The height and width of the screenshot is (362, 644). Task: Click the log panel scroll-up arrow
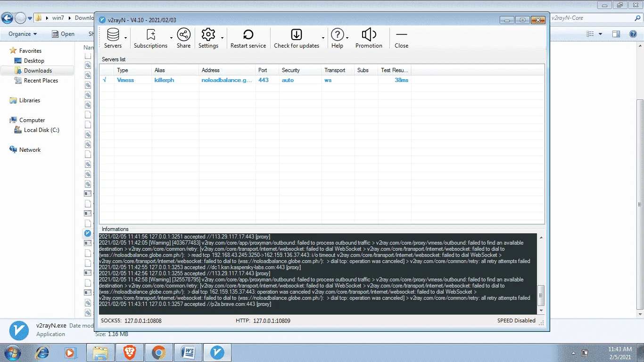(541, 238)
